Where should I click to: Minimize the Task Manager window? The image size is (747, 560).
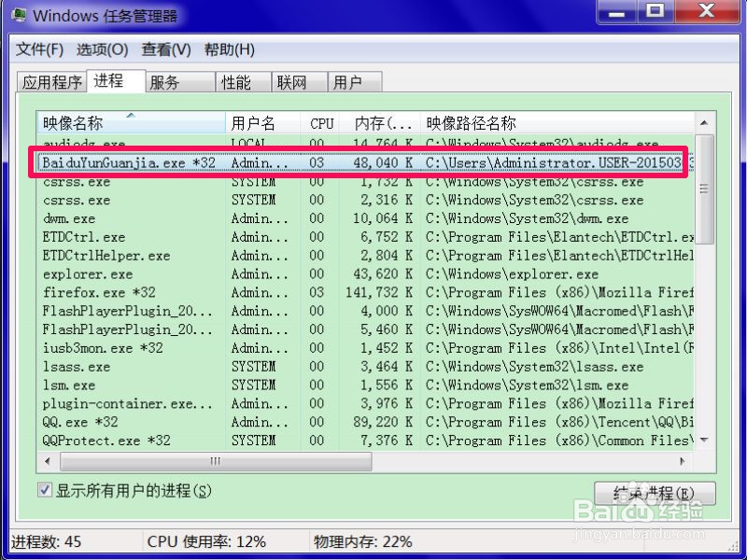click(x=616, y=11)
